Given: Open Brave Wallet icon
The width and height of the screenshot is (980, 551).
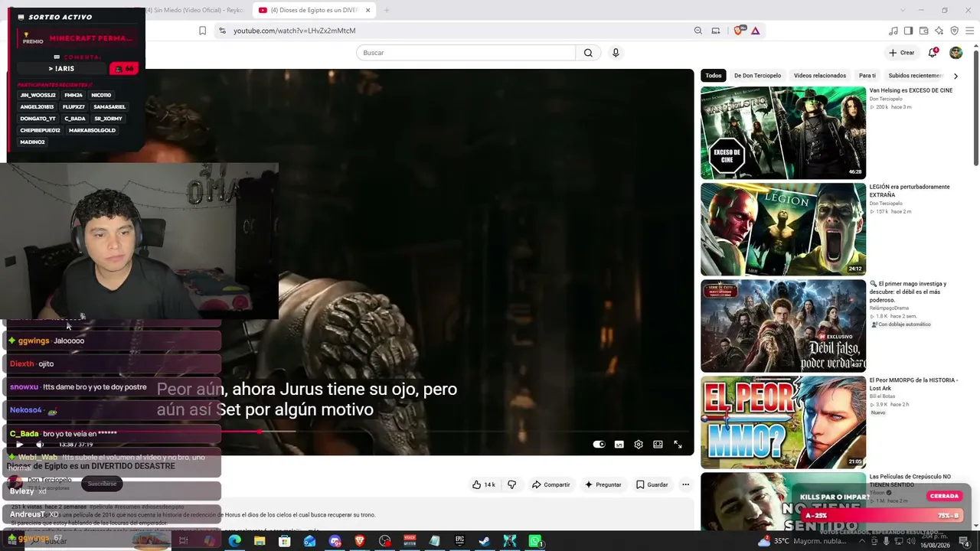Looking at the screenshot, I should click(923, 31).
